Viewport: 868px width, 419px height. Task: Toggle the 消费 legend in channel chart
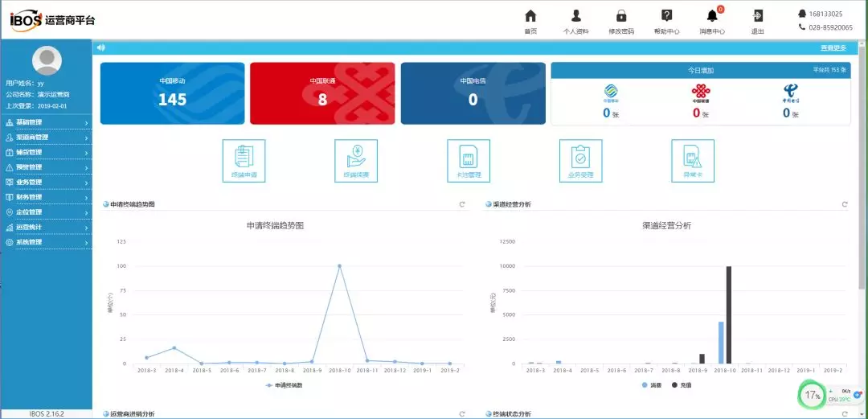tap(650, 384)
